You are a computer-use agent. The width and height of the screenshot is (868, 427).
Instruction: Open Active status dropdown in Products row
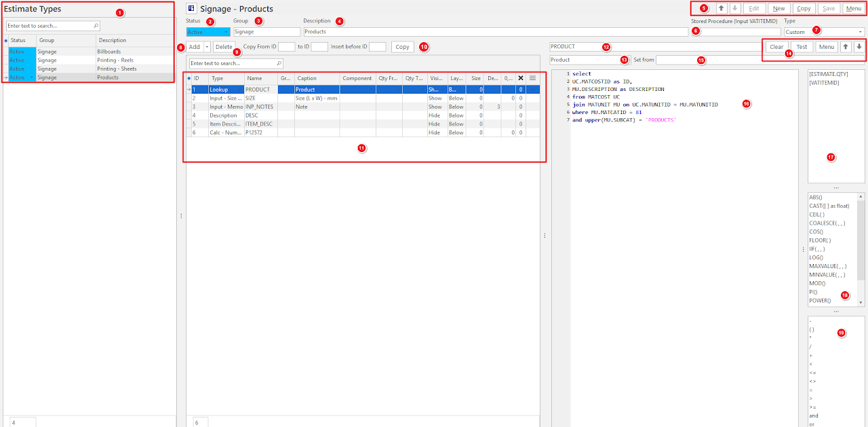coord(32,77)
